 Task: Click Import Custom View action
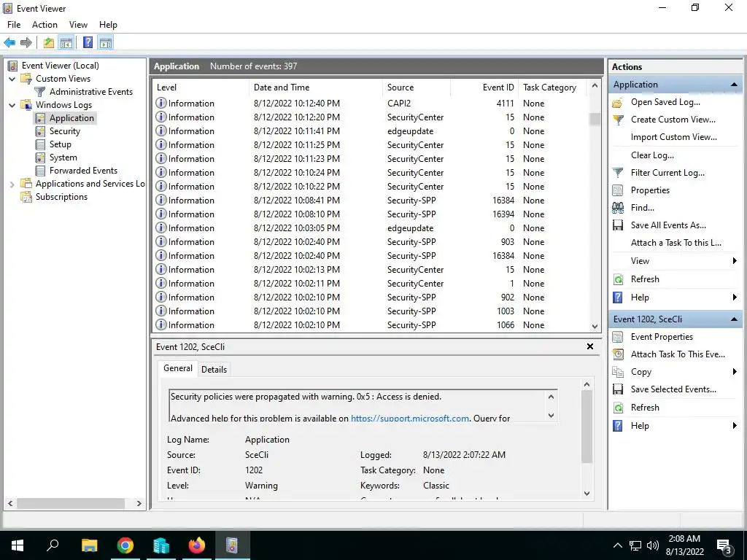673,137
